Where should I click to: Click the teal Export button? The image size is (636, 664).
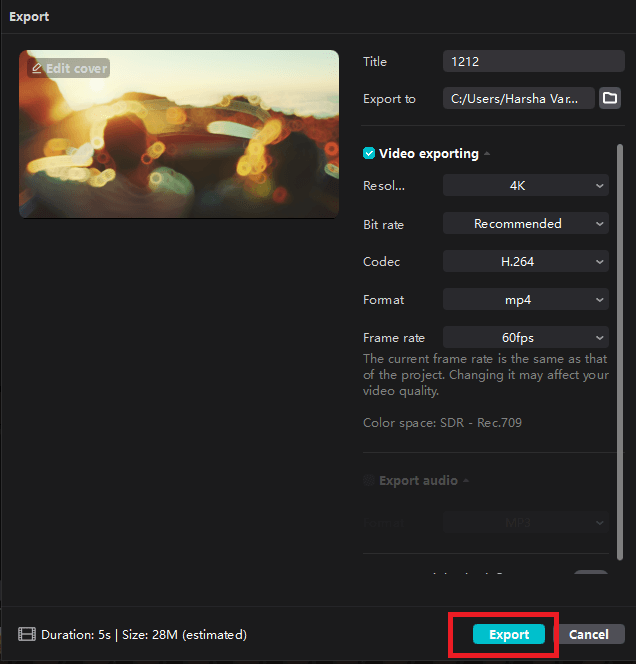pos(509,634)
